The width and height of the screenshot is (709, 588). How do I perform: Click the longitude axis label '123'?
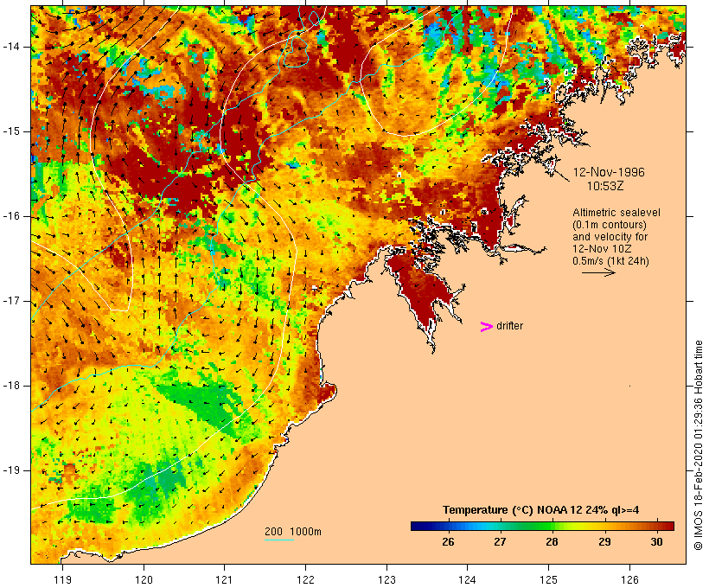pos(386,579)
